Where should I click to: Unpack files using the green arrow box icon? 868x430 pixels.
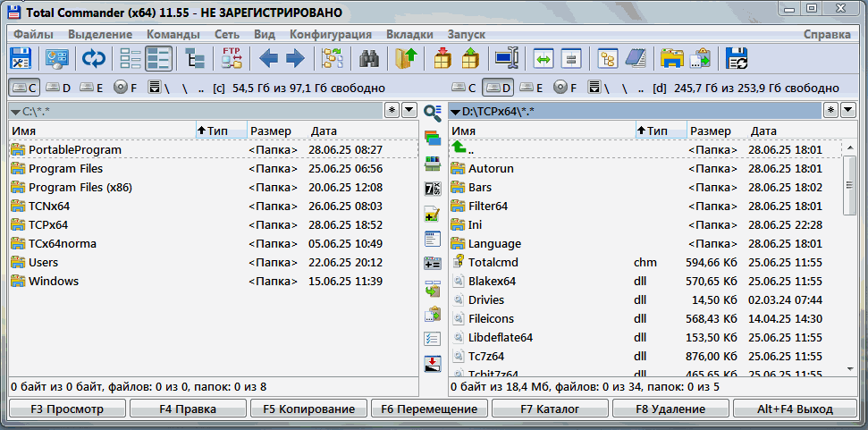pyautogui.click(x=470, y=59)
